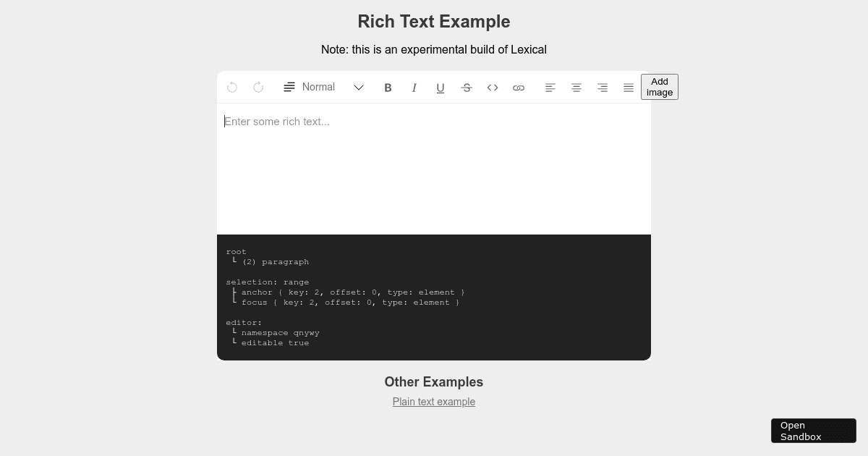
Task: Insert a link with the link icon
Action: [519, 87]
